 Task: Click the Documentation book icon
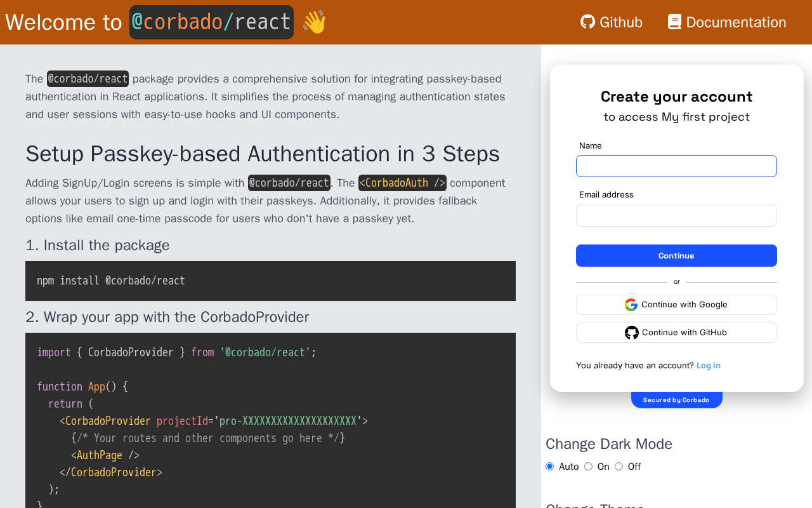pos(674,22)
